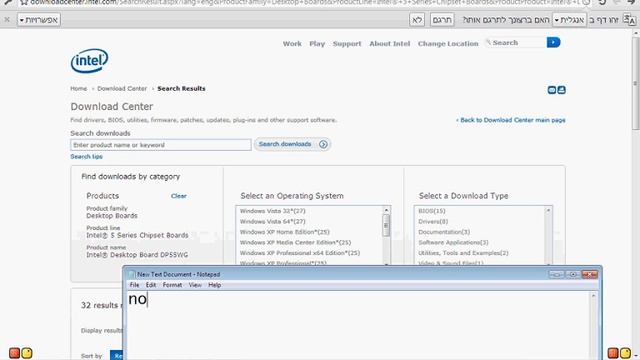The height and width of the screenshot is (360, 640).
Task: Click the translate icon in the translation bar
Action: click(x=629, y=19)
